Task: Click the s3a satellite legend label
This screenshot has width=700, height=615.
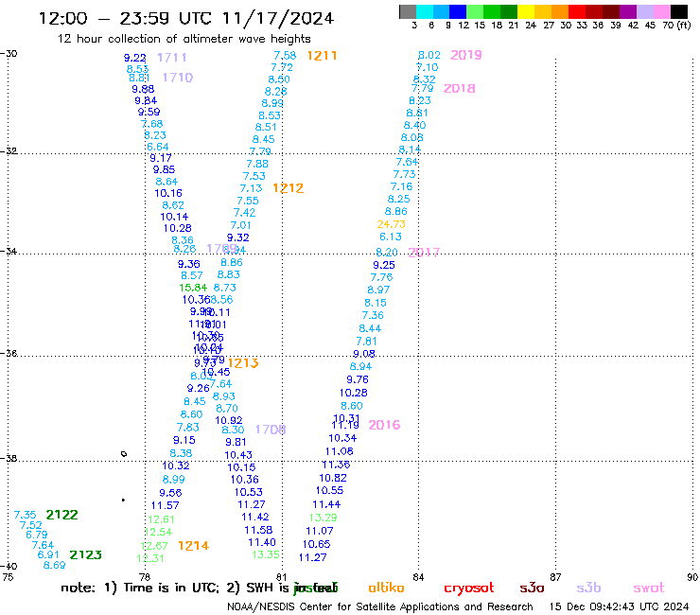Action: coord(532,588)
